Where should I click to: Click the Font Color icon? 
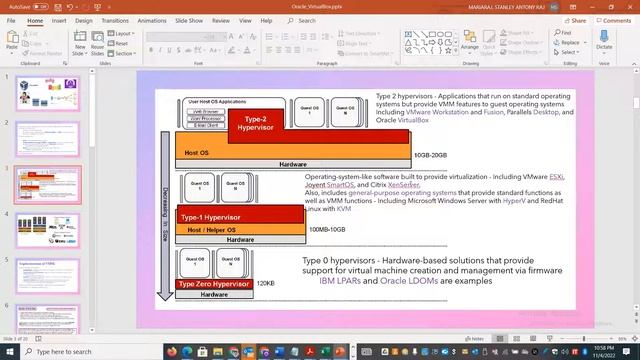click(247, 50)
